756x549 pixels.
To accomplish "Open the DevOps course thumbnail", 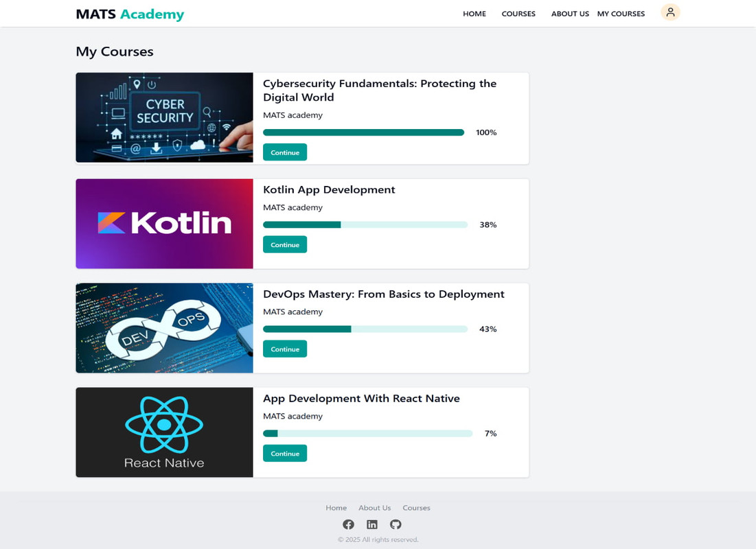I will coord(164,328).
